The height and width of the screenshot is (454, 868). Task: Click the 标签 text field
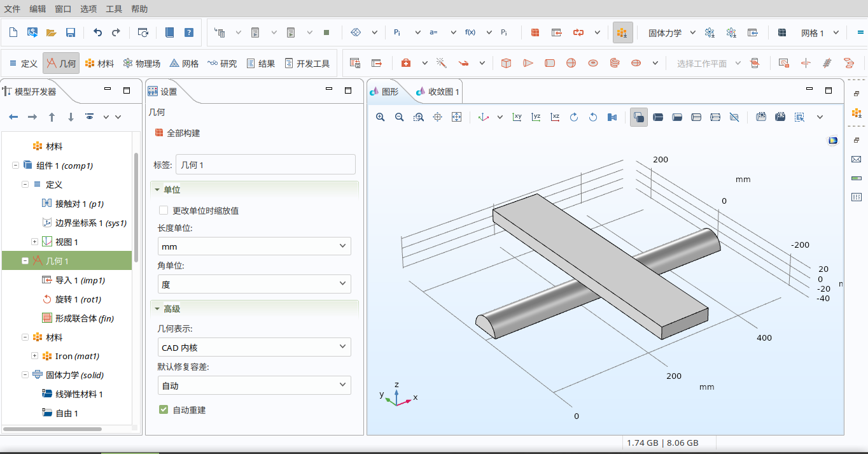265,164
